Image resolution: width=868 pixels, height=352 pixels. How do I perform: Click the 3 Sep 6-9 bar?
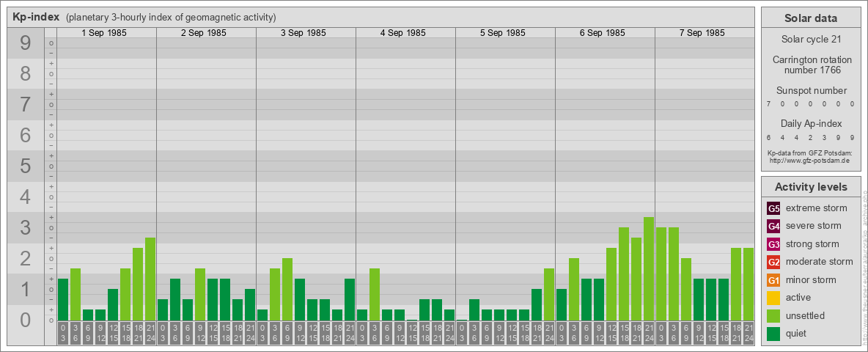(x=287, y=290)
